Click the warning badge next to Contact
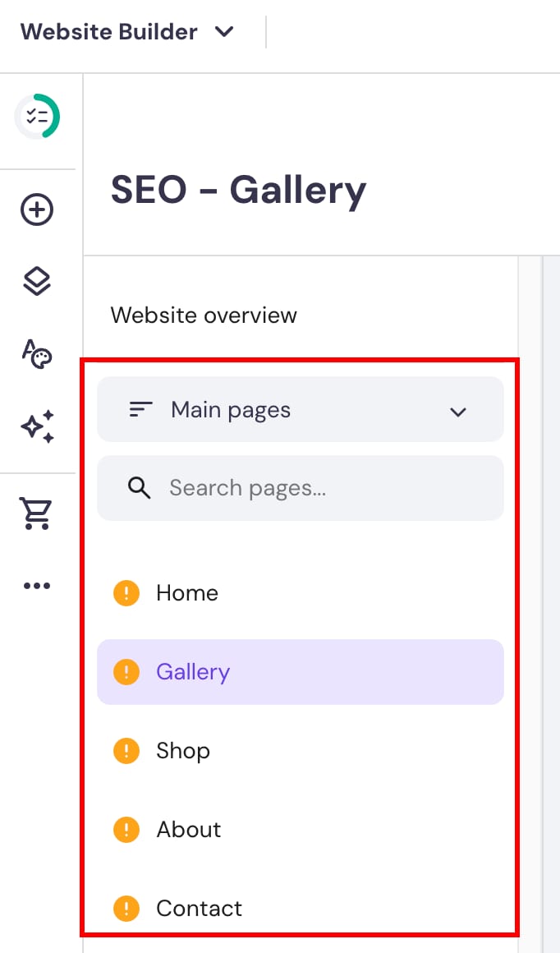The image size is (560, 953). (x=126, y=908)
